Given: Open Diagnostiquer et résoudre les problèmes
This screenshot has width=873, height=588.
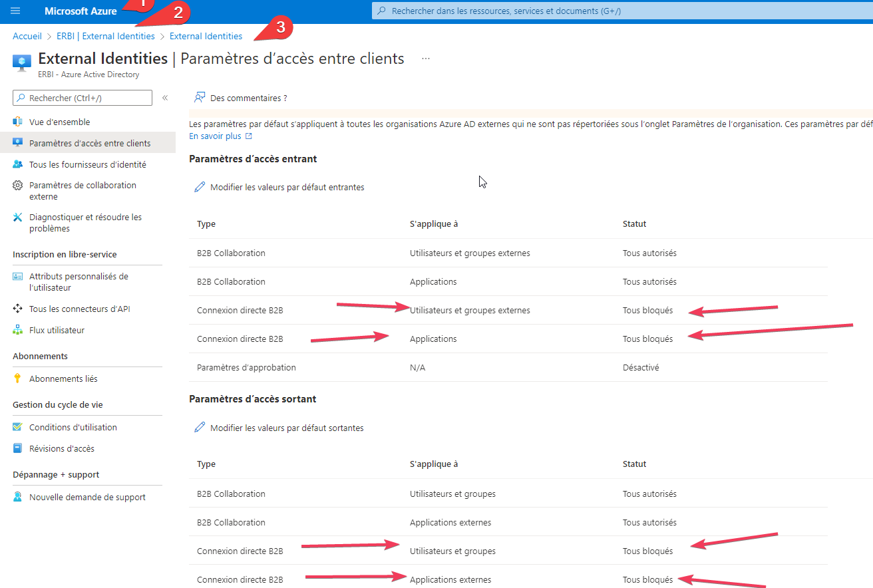Looking at the screenshot, I should point(85,223).
